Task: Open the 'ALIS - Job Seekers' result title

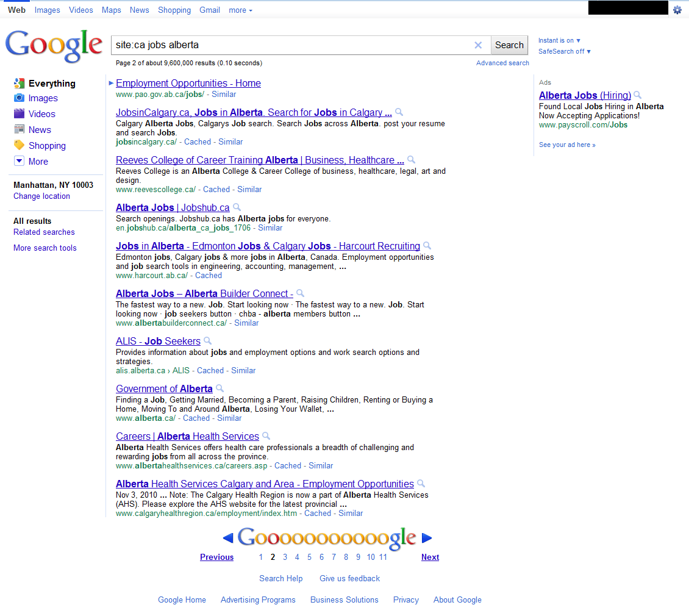Action: pos(158,341)
